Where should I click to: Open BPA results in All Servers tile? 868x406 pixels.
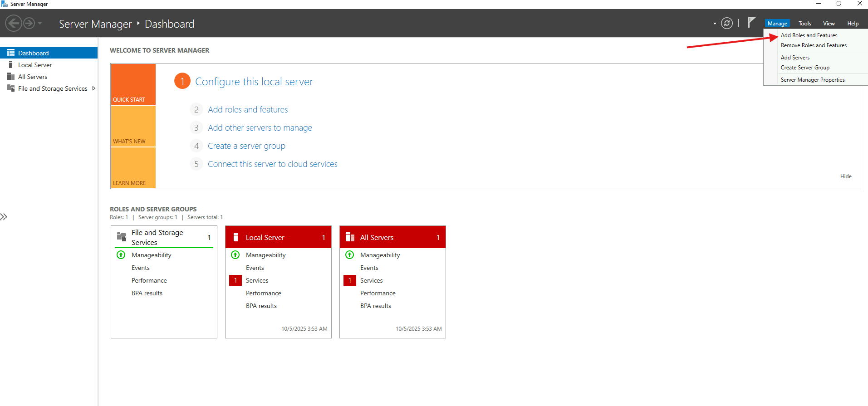pos(376,306)
